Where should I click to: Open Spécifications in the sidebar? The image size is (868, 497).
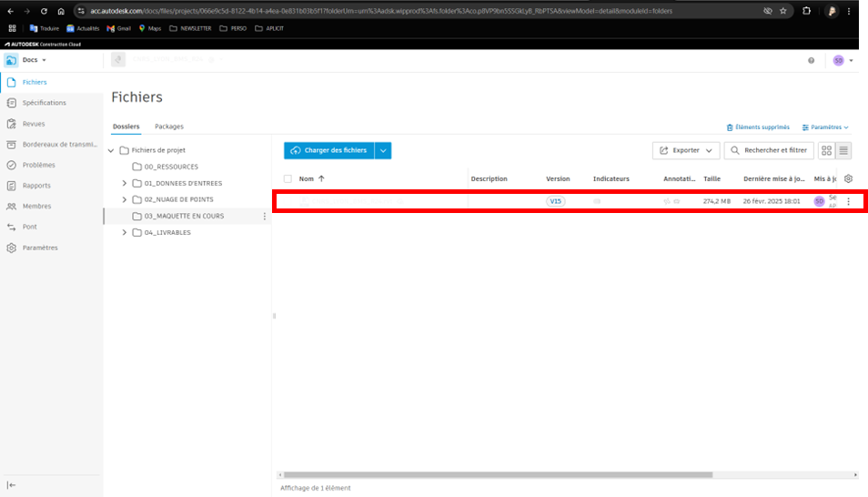pyautogui.click(x=44, y=103)
